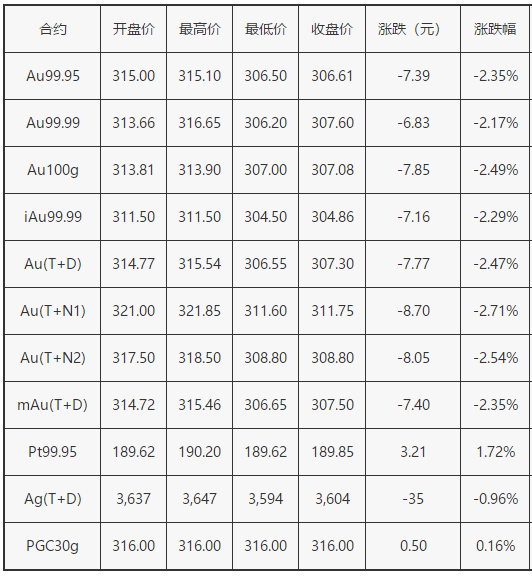Click the iAu99.99 row label
This screenshot has height=579, width=532.
tap(53, 217)
